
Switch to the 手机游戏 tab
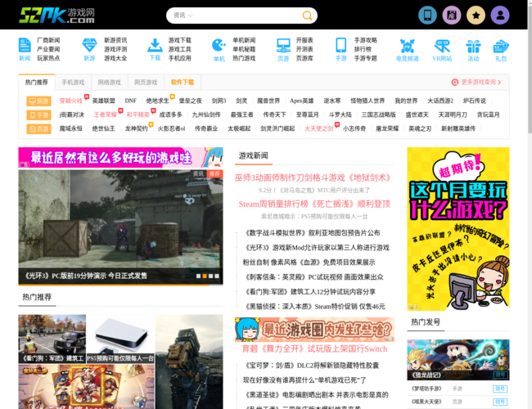click(x=73, y=83)
